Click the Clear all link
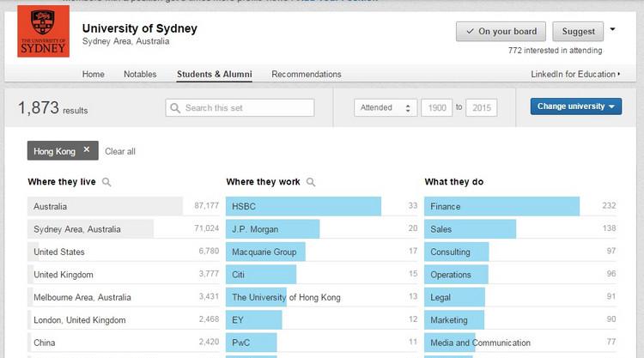644x358 pixels. [120, 151]
